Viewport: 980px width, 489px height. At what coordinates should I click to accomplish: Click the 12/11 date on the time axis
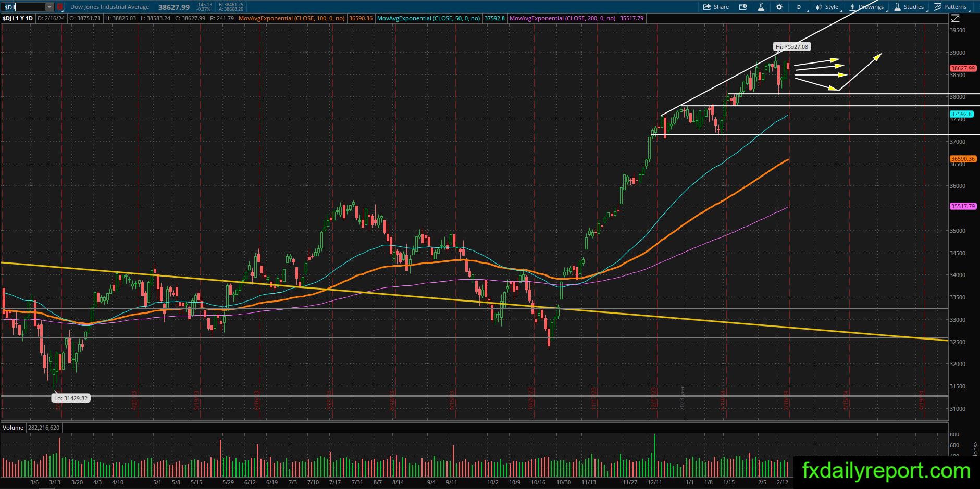tap(654, 482)
